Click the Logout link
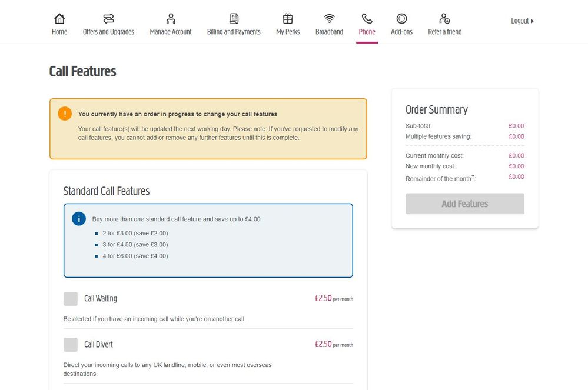The image size is (588, 390). point(520,21)
